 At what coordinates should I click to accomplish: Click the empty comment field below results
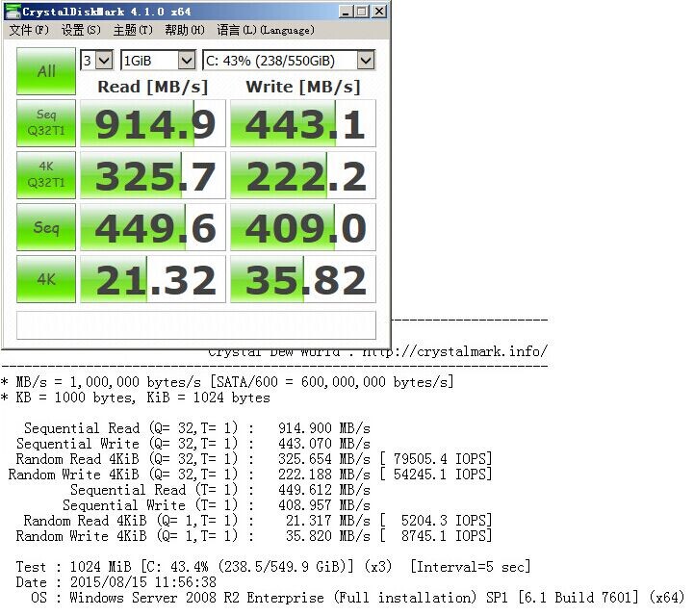click(196, 325)
